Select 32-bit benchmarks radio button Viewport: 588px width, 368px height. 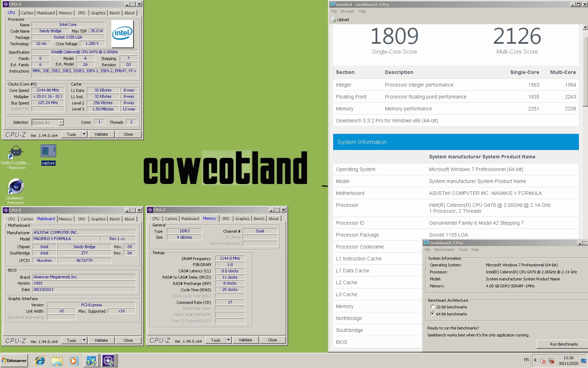(x=433, y=307)
